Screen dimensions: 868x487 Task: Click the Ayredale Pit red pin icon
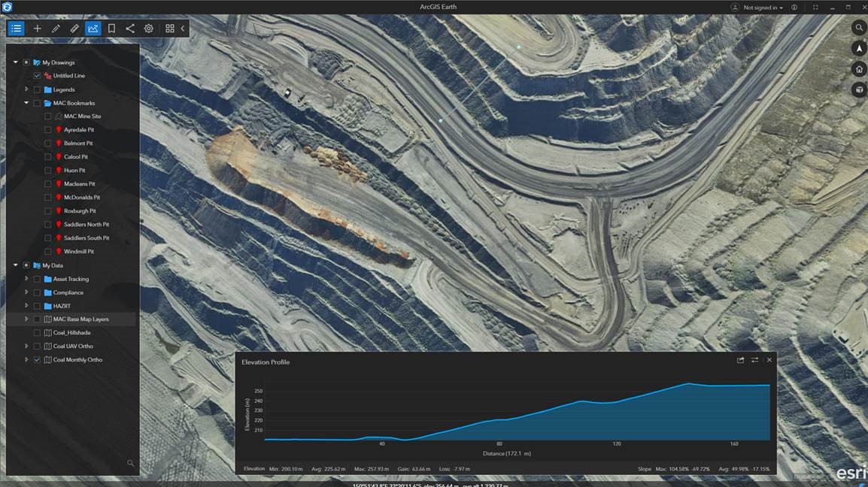58,129
